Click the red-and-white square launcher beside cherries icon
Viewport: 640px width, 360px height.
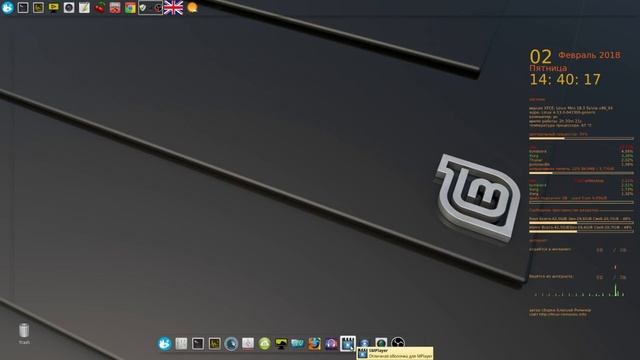(115, 7)
